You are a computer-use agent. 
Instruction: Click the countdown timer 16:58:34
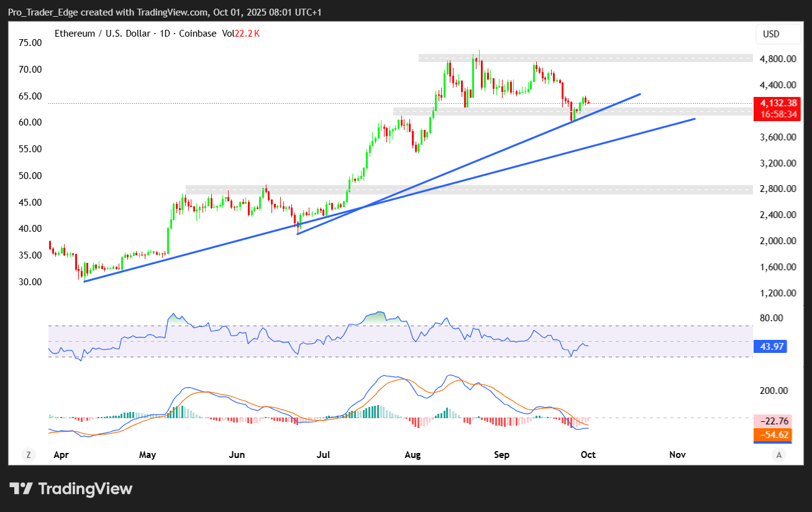[773, 114]
